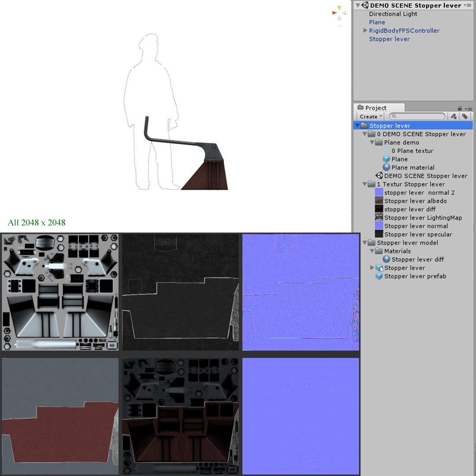Select the Stopper lever prefab cube icon
This screenshot has height=476, width=476.
click(x=379, y=276)
